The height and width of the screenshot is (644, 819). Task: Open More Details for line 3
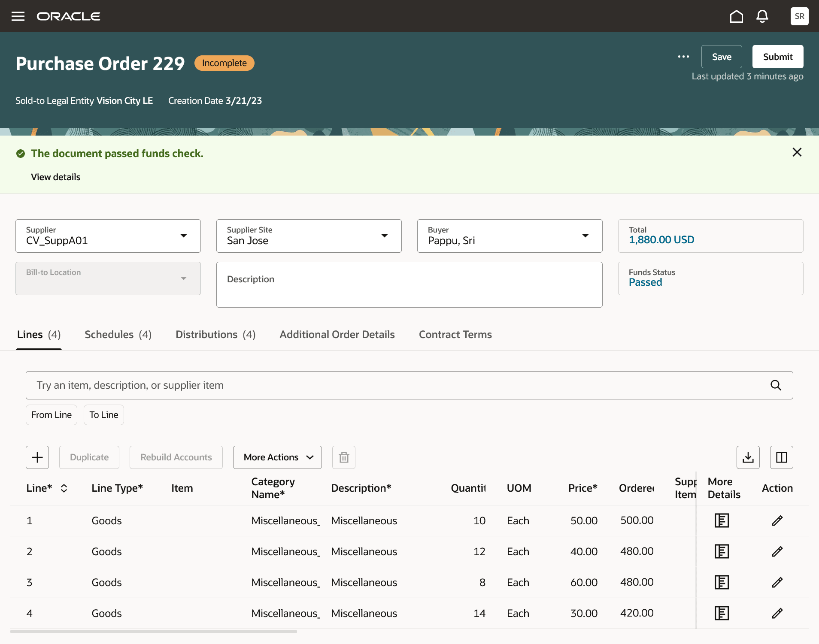coord(722,582)
